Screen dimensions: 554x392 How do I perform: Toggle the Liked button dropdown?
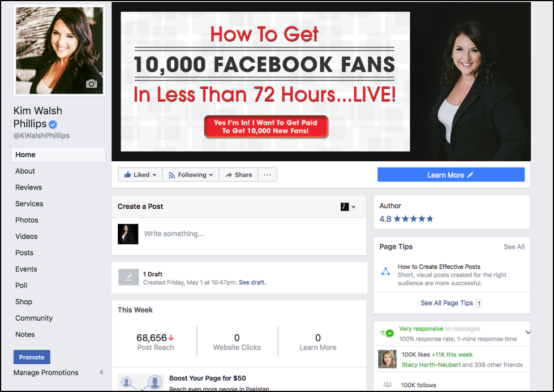140,175
